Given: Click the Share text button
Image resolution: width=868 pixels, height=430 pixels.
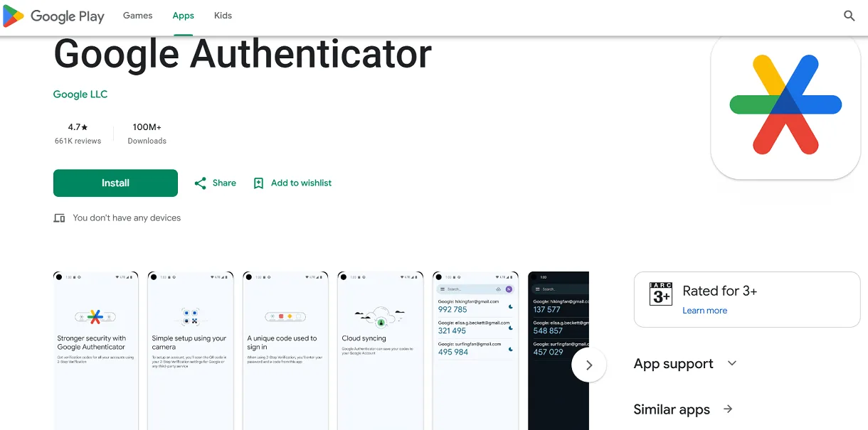Looking at the screenshot, I should [x=224, y=183].
